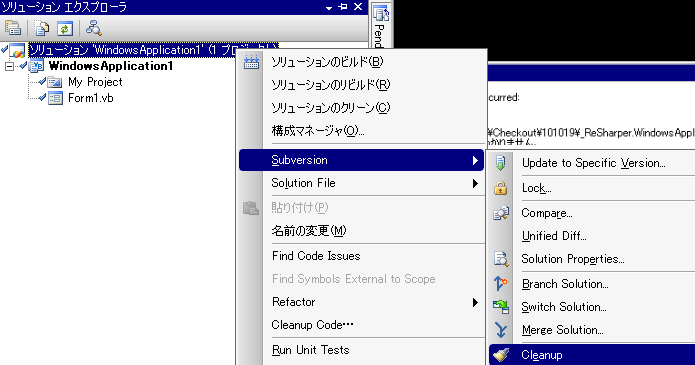Click the Cleanup broom icon
This screenshot has height=365, width=695.
(501, 355)
